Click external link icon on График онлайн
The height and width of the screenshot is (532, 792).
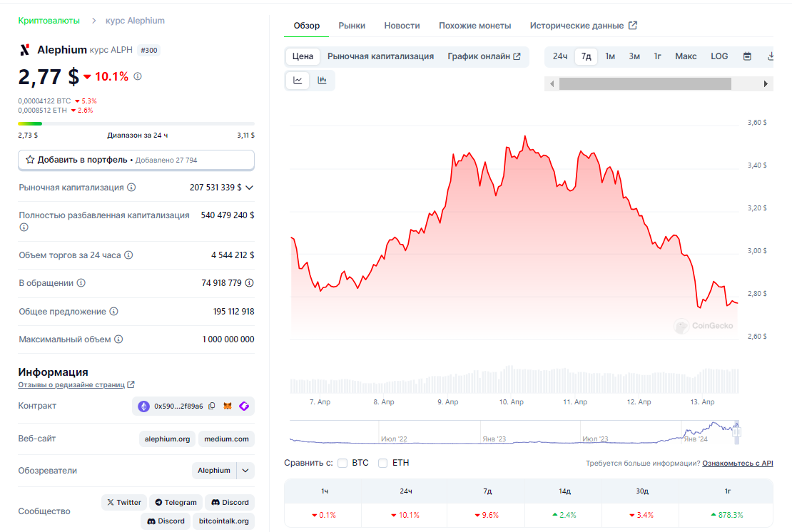[517, 56]
